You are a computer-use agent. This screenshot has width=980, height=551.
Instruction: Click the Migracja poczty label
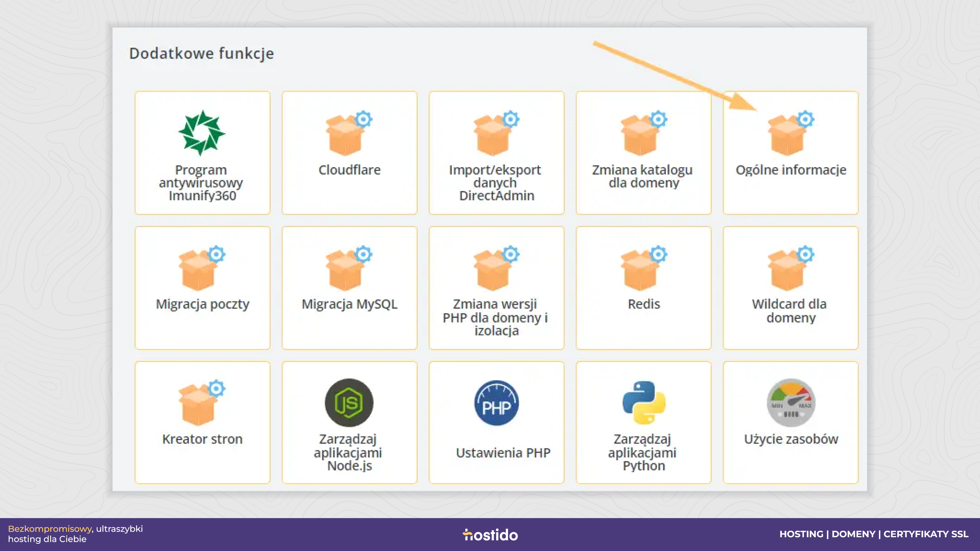click(203, 304)
